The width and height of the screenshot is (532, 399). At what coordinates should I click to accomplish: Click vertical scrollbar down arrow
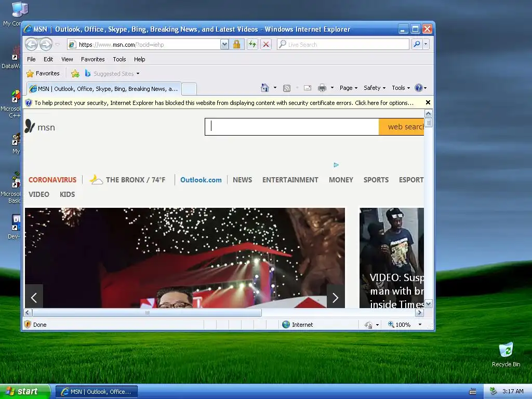(429, 303)
